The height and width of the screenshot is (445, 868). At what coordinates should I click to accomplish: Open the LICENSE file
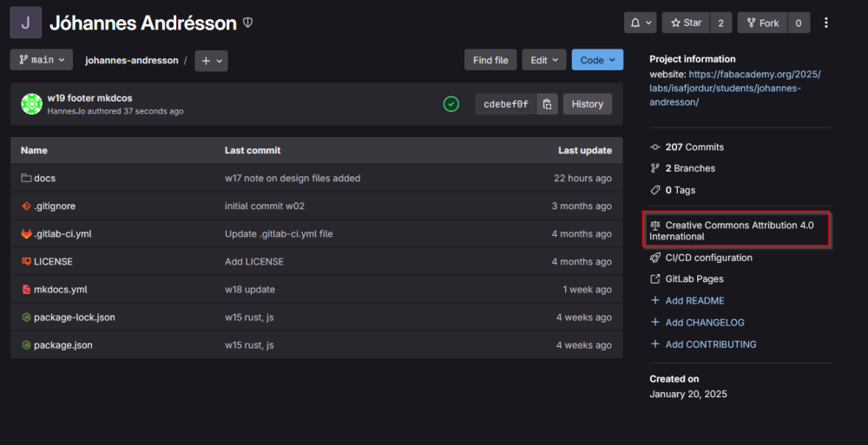pos(53,261)
